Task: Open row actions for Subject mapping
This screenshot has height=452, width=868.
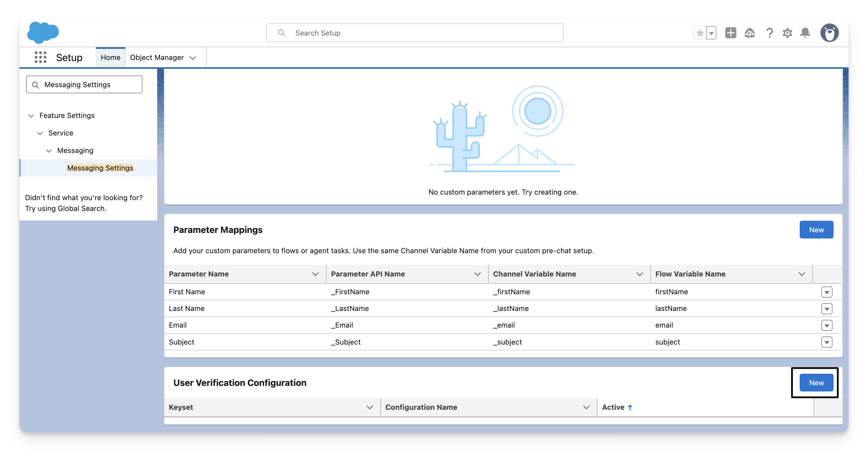Action: pos(827,342)
